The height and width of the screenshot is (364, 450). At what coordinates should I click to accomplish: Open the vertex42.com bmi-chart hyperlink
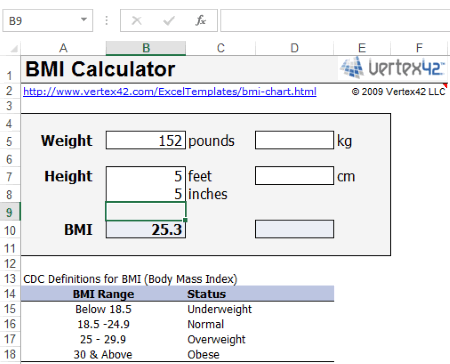pyautogui.click(x=170, y=91)
